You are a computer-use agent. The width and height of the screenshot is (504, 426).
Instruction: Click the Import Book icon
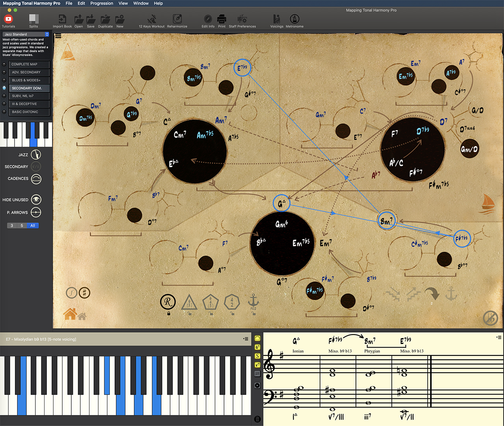point(62,19)
